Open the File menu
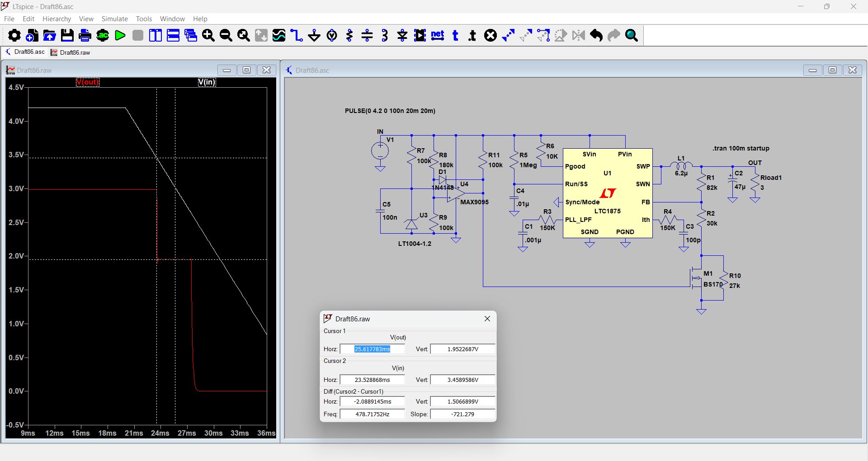Screen dimensions: 868x461 [9, 19]
